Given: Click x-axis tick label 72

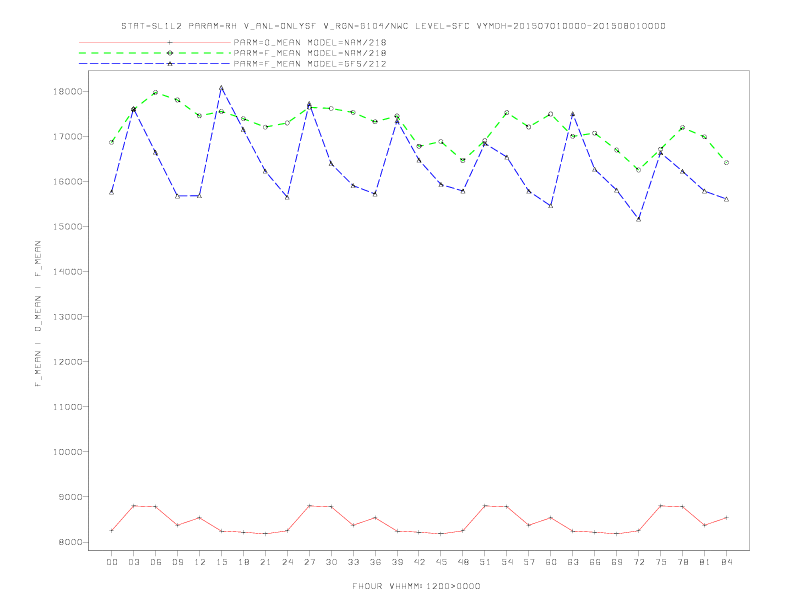Looking at the screenshot, I should pyautogui.click(x=639, y=562).
